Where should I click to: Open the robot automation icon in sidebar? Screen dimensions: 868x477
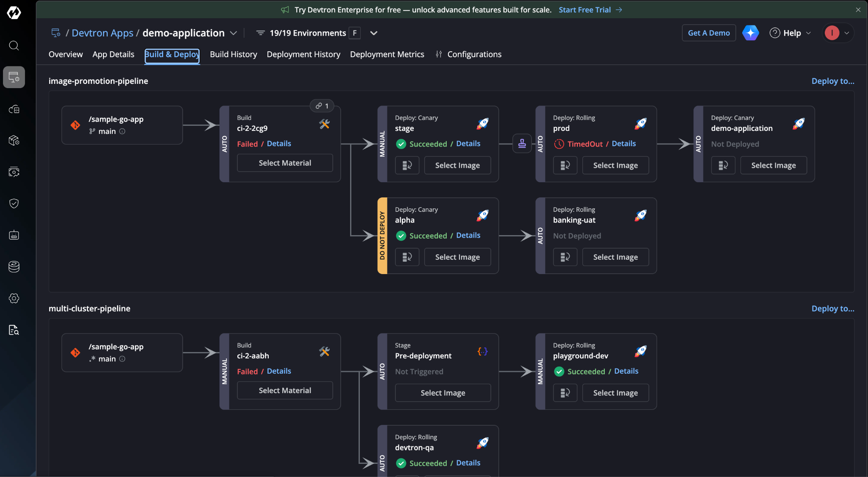click(14, 235)
